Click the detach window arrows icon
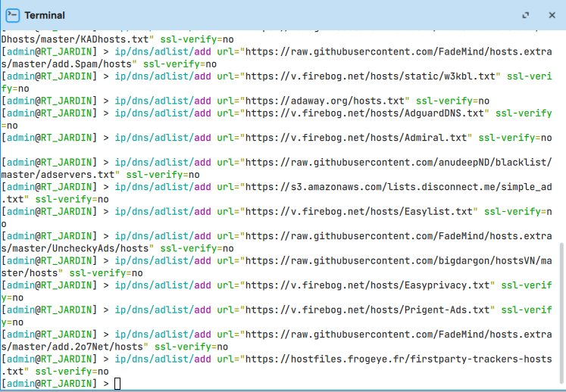The height and width of the screenshot is (392, 566). (x=526, y=15)
